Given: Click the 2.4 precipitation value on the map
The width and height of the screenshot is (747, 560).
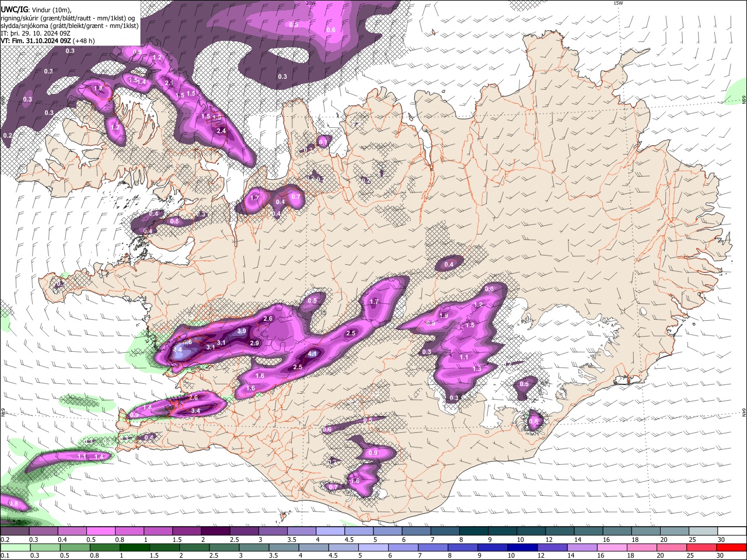Looking at the screenshot, I should tap(221, 131).
